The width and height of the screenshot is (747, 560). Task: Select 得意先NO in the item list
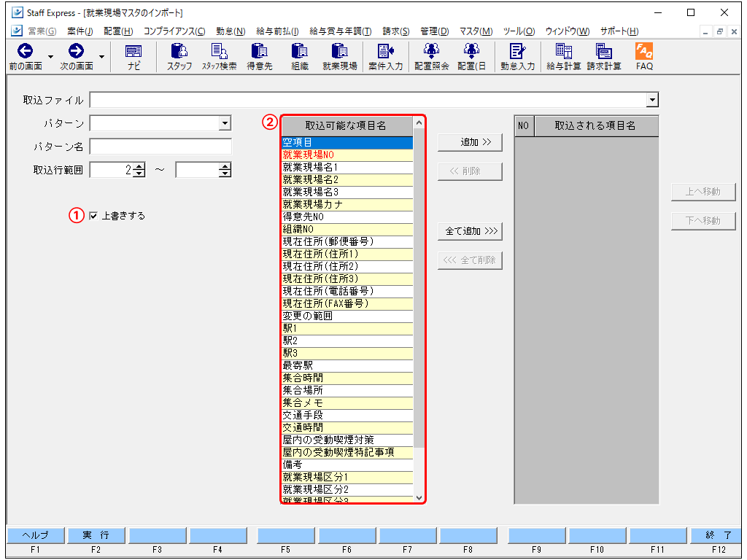coord(347,217)
